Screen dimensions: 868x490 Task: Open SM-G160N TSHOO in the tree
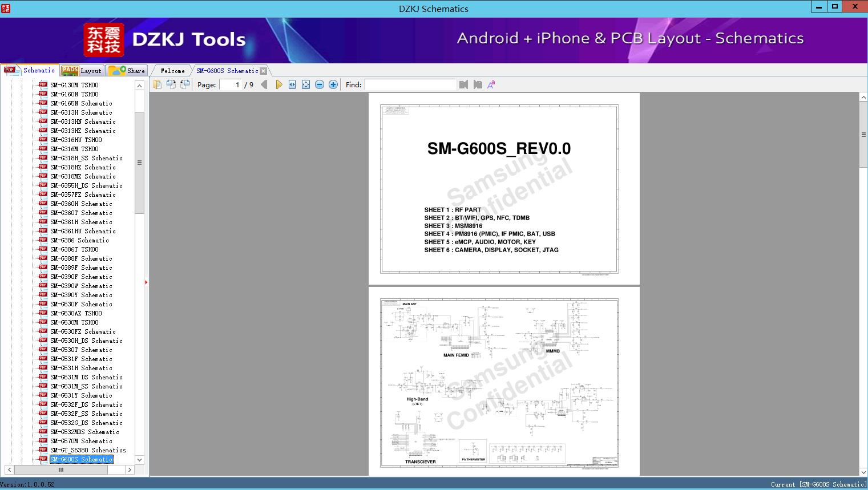coord(74,94)
